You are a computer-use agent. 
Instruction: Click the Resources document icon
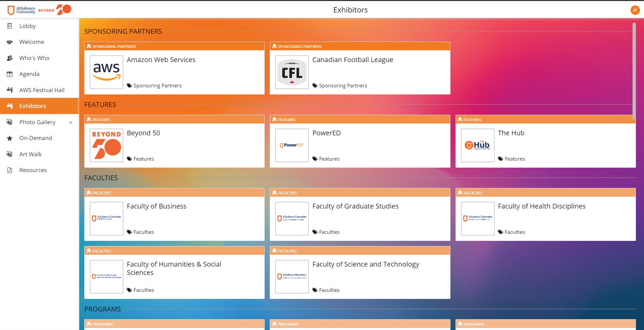coord(10,170)
